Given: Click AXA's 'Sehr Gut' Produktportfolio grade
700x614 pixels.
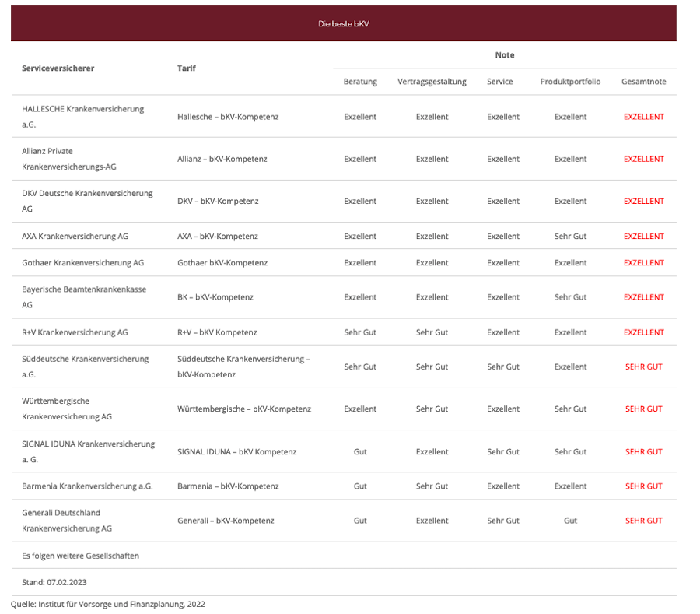Looking at the screenshot, I should pyautogui.click(x=570, y=236).
